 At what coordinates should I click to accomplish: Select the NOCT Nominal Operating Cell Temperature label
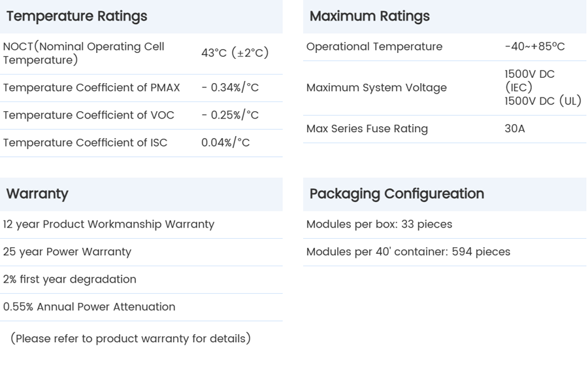[x=84, y=53]
